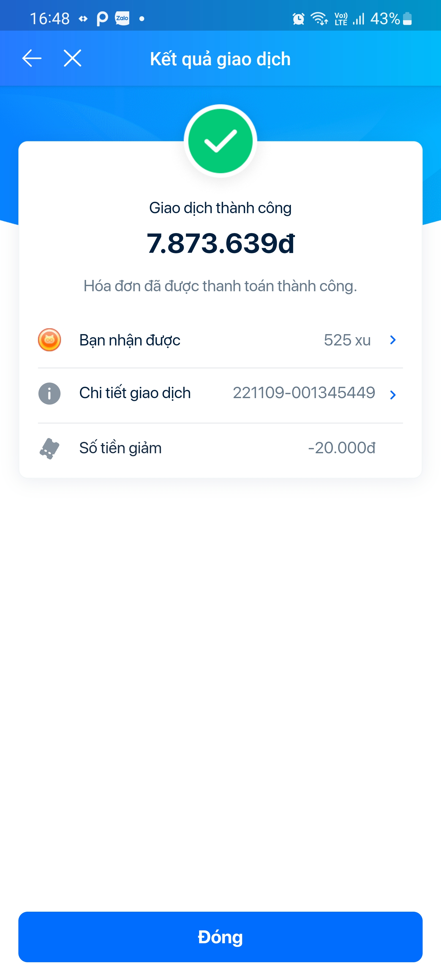Viewport: 441px width, 980px height.
Task: Open the Bạn nhận được row
Action: (129, 340)
